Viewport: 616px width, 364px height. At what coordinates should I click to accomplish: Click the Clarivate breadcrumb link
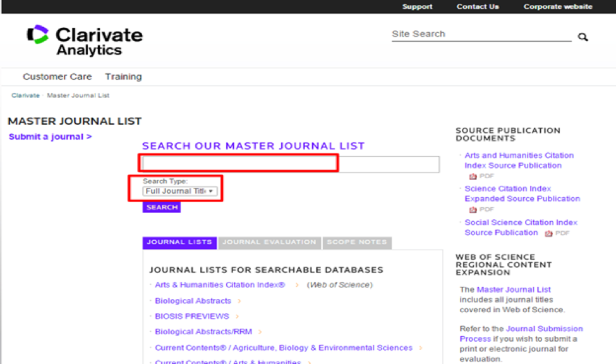click(x=25, y=95)
